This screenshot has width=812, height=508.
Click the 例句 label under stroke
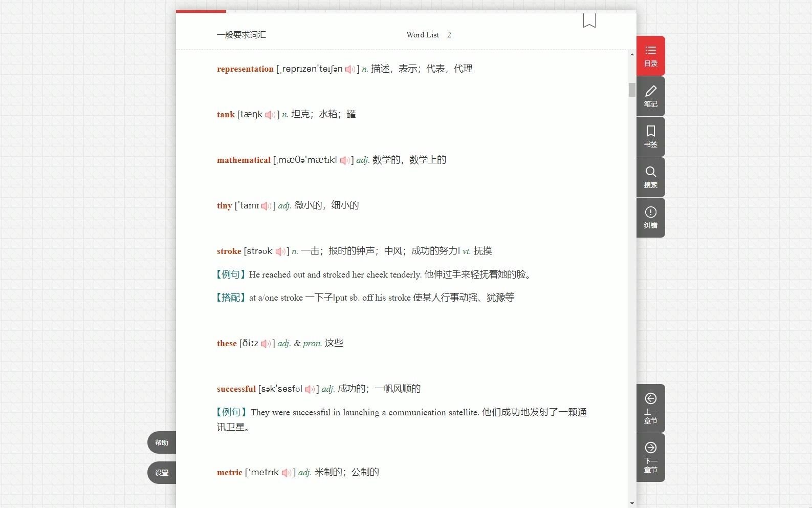(x=231, y=274)
